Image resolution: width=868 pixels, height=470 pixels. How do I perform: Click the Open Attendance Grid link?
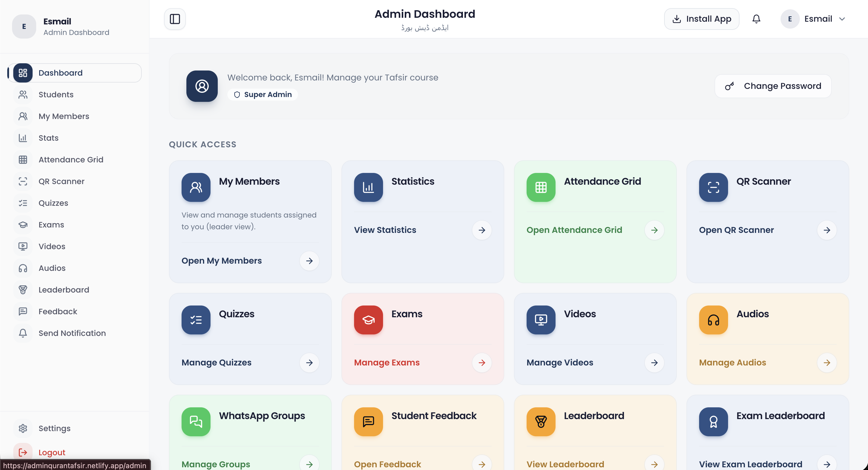pos(574,230)
